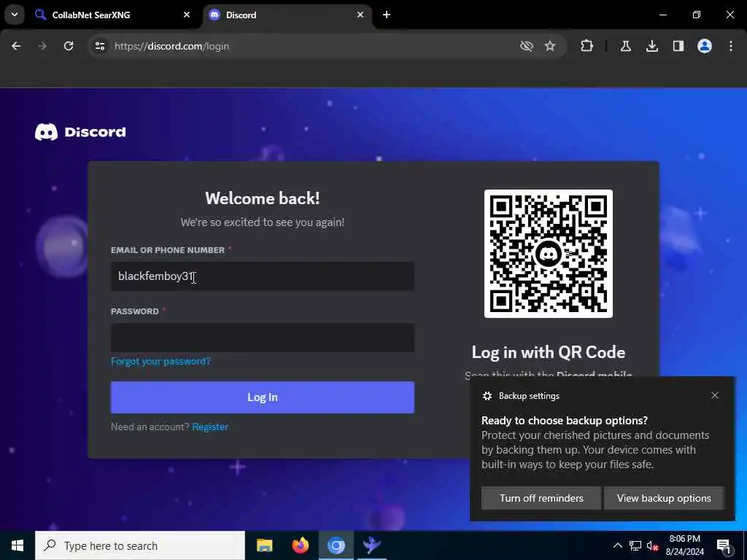Select the Discord tab
Image resolution: width=747 pixels, height=560 pixels.
click(288, 15)
